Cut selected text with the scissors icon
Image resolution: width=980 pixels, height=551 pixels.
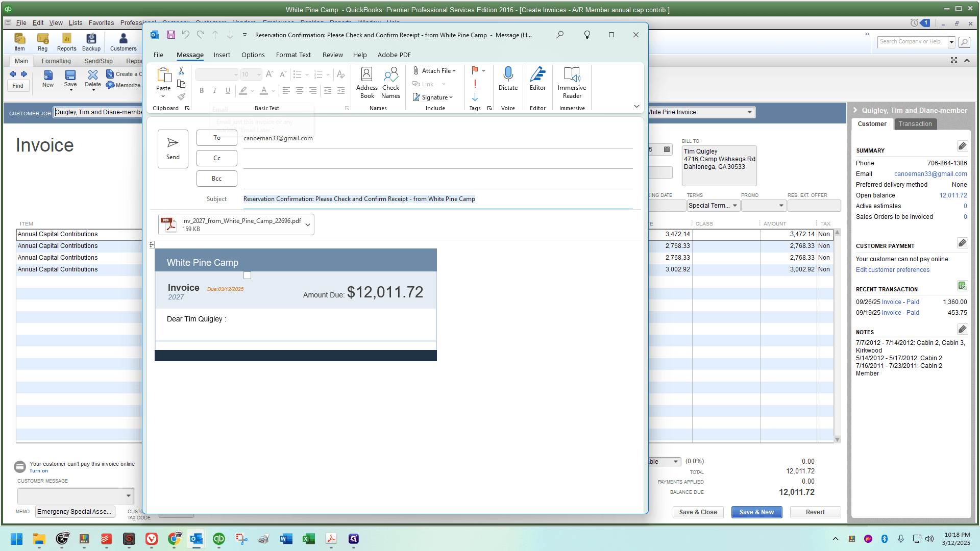coord(181,71)
